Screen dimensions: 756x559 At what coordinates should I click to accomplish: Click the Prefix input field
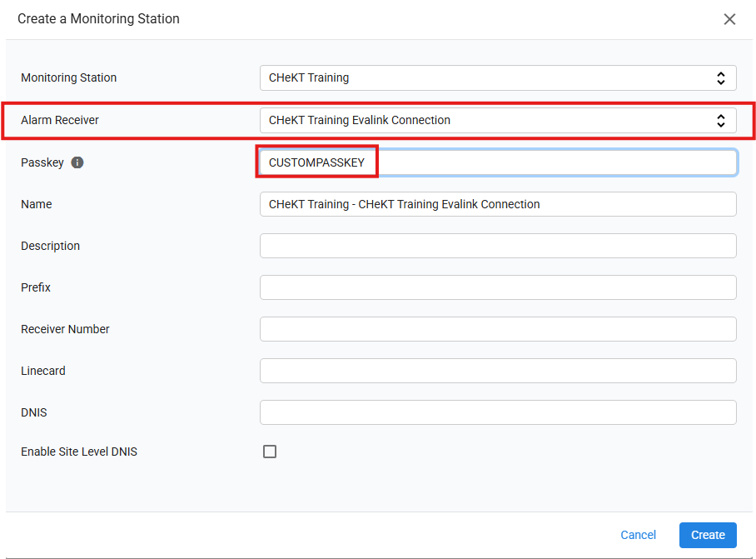coord(498,287)
